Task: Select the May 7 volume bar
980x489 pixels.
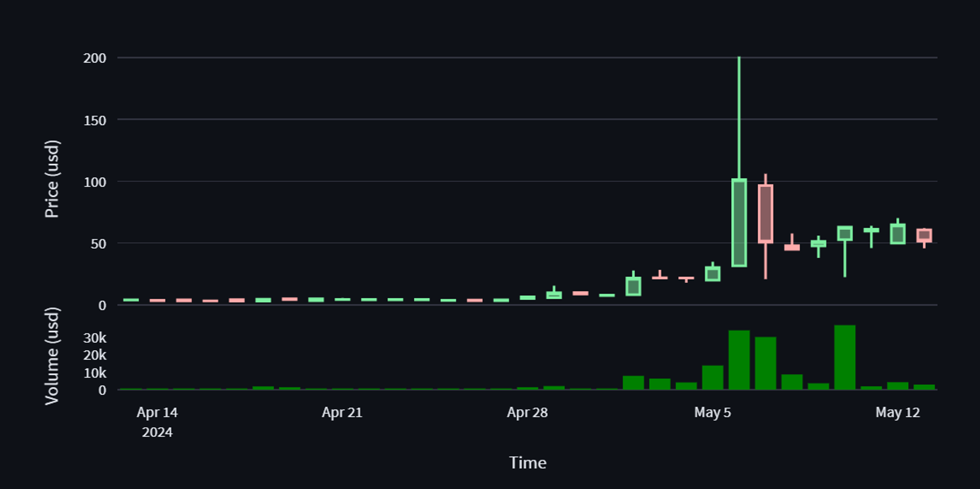Action: point(765,363)
